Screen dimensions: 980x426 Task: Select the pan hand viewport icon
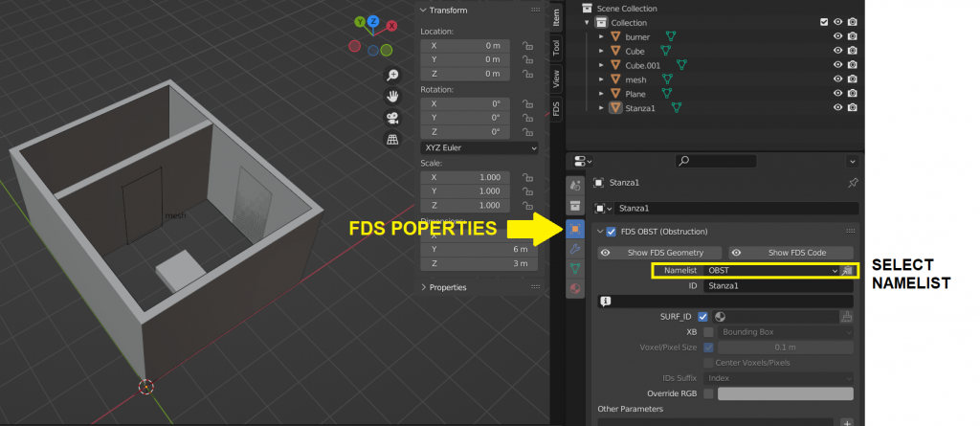pos(392,97)
